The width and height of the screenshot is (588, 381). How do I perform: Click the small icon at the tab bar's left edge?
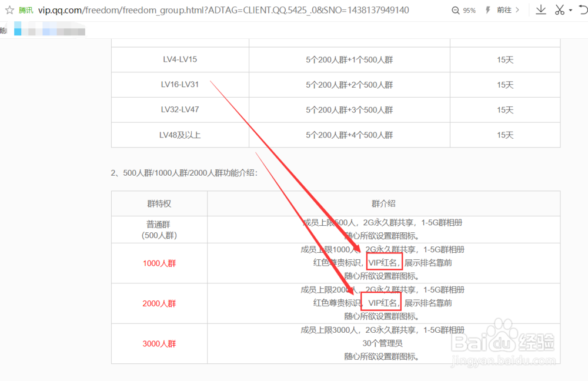coord(3,29)
